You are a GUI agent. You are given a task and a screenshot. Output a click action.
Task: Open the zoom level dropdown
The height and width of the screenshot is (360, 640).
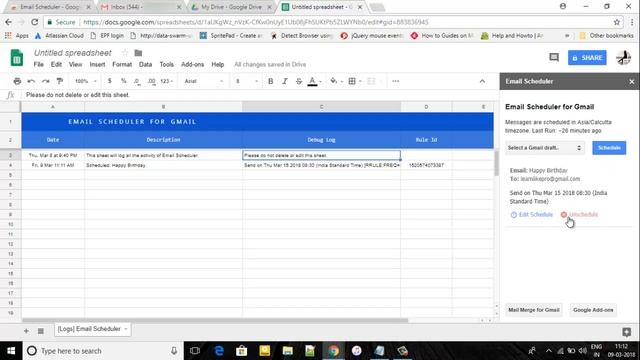pyautogui.click(x=86, y=81)
